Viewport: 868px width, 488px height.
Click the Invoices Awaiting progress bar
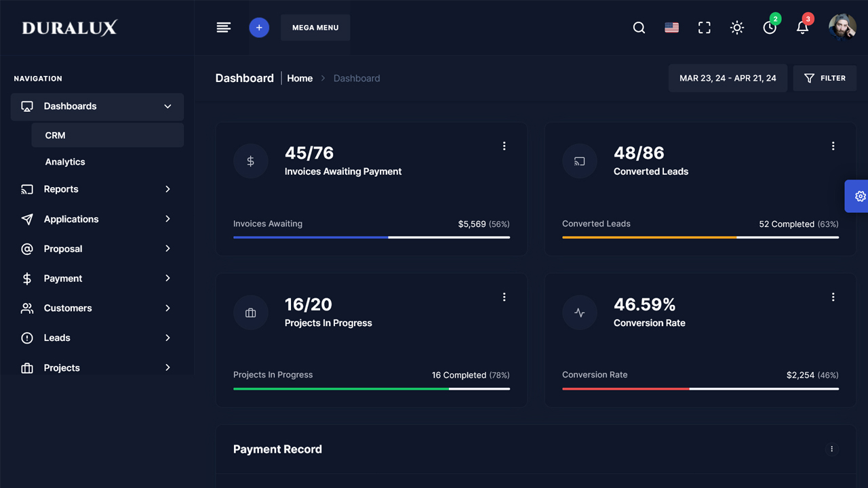click(370, 237)
